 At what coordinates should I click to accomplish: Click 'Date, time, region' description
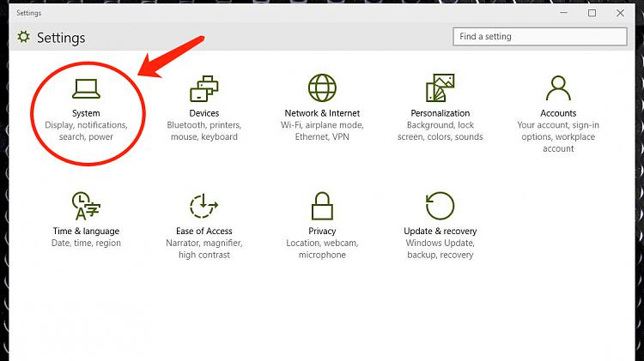pyautogui.click(x=86, y=243)
